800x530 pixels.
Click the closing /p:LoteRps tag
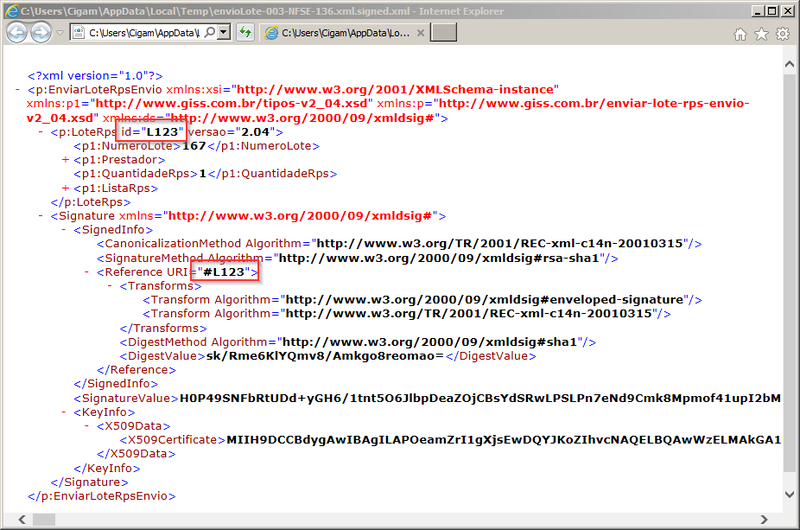90,202
